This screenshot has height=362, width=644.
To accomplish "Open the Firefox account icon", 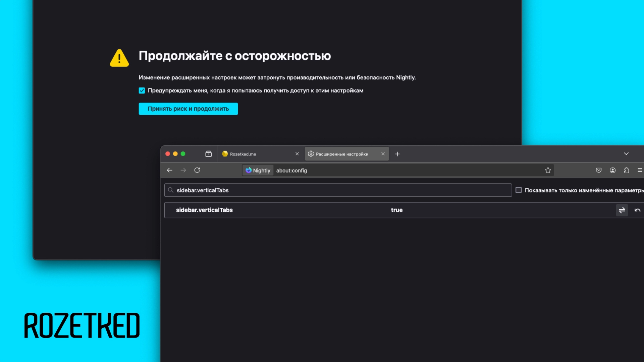I will point(612,170).
